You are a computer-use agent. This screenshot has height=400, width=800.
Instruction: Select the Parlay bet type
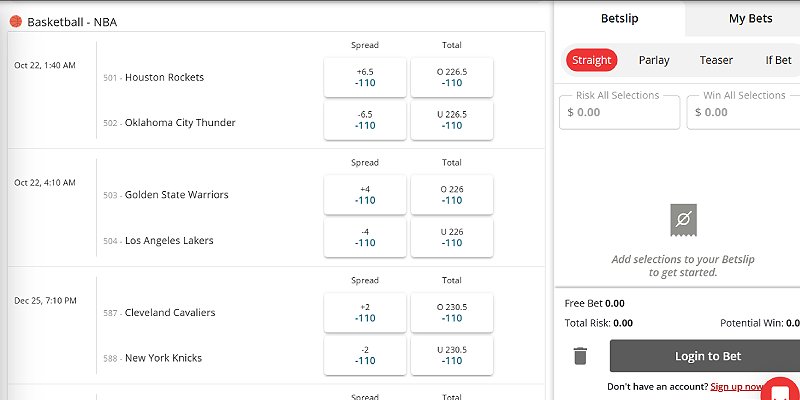654,60
